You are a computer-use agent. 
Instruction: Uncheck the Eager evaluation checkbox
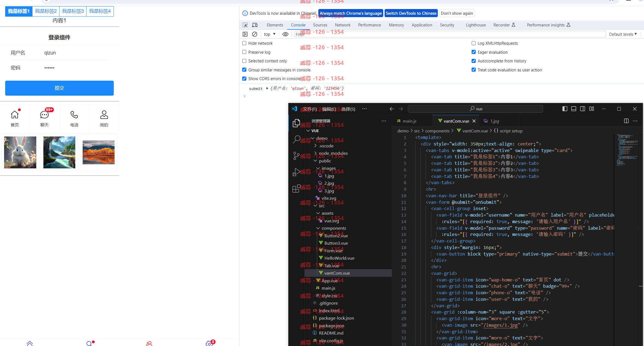474,52
